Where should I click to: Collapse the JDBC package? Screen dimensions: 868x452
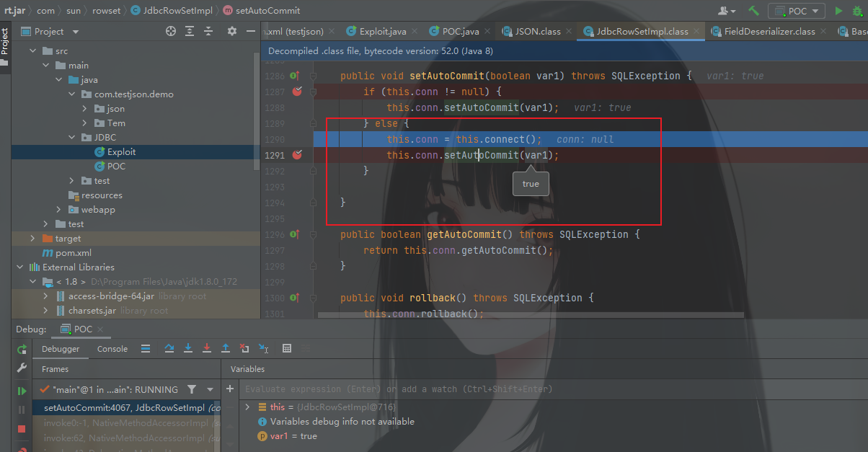[71, 138]
